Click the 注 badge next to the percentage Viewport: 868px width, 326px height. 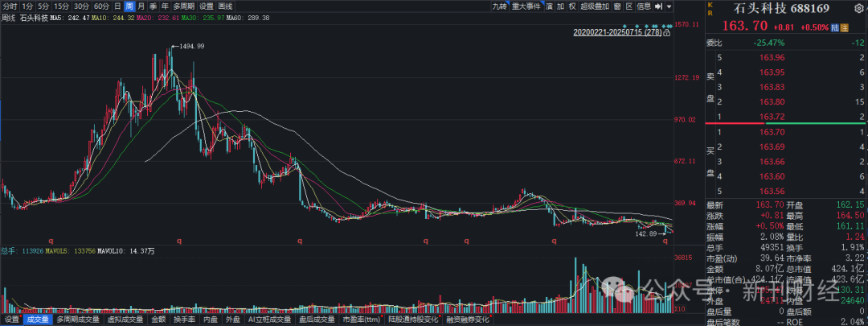point(845,27)
